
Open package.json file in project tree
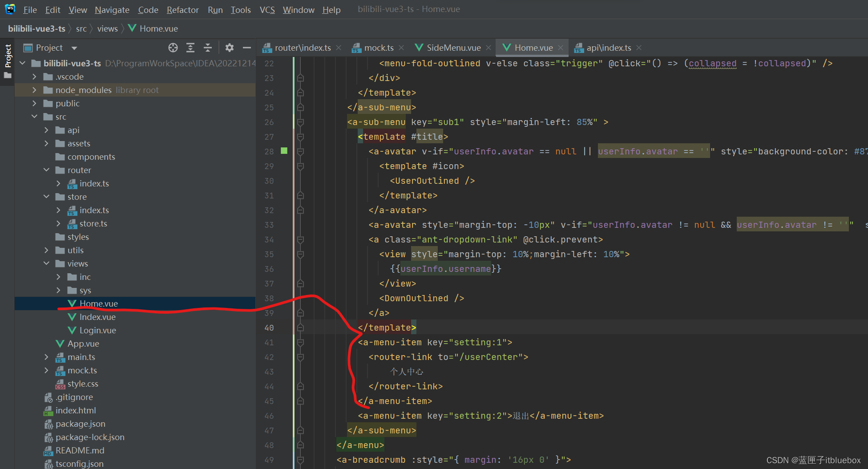pyautogui.click(x=80, y=424)
